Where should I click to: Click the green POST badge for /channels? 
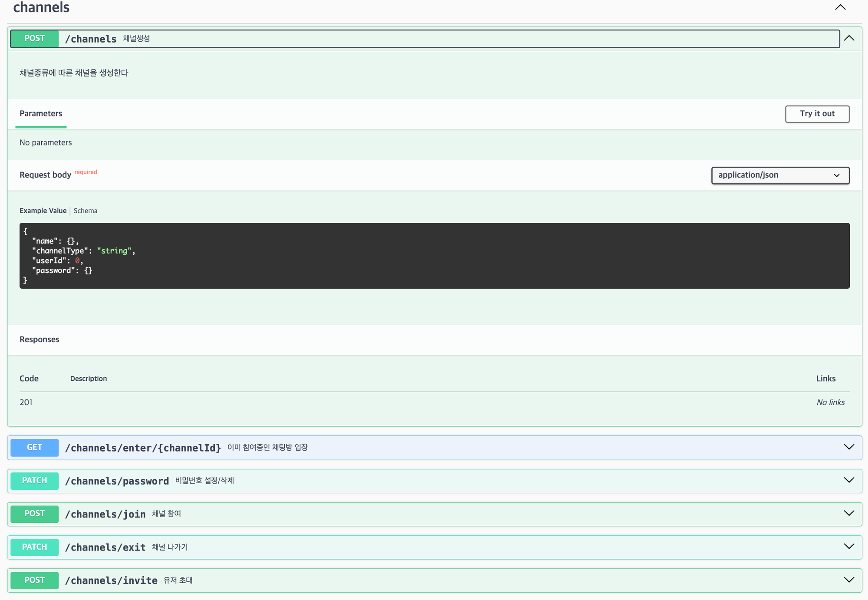pyautogui.click(x=34, y=39)
